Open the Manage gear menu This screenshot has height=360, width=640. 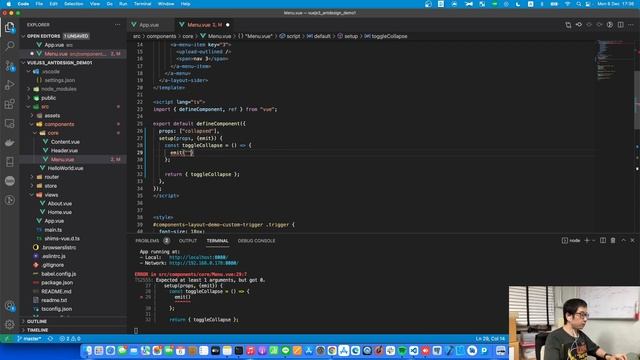(x=9, y=324)
